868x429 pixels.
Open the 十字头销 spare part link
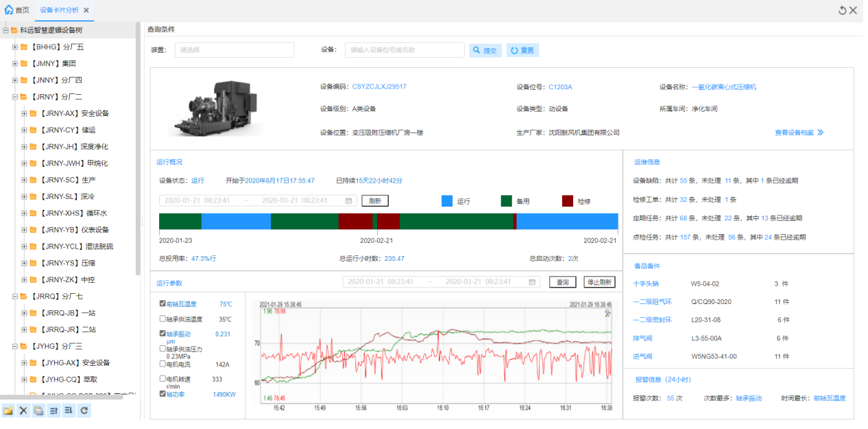[x=646, y=283]
